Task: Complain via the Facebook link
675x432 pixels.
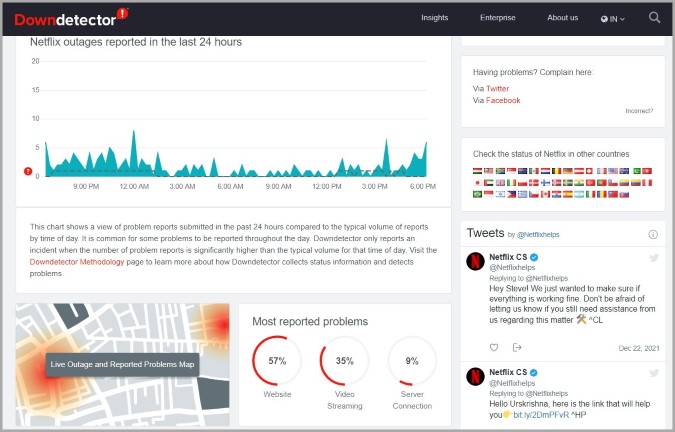Action: pos(503,100)
